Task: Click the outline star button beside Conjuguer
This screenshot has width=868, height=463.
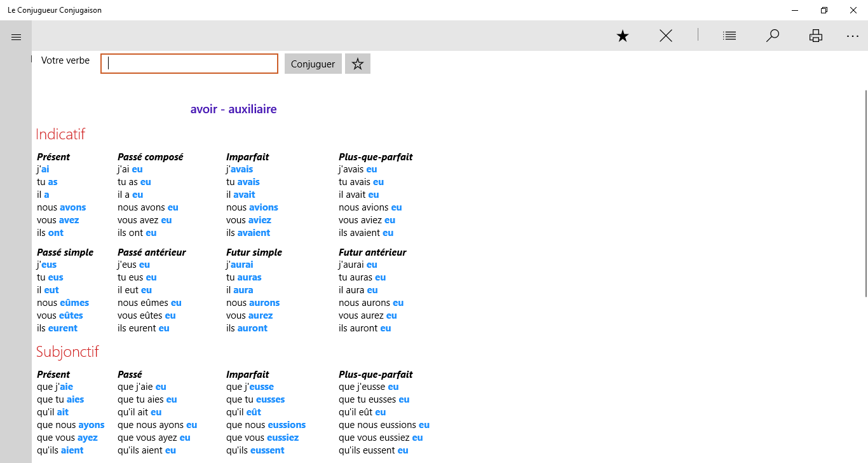Action: coord(358,64)
